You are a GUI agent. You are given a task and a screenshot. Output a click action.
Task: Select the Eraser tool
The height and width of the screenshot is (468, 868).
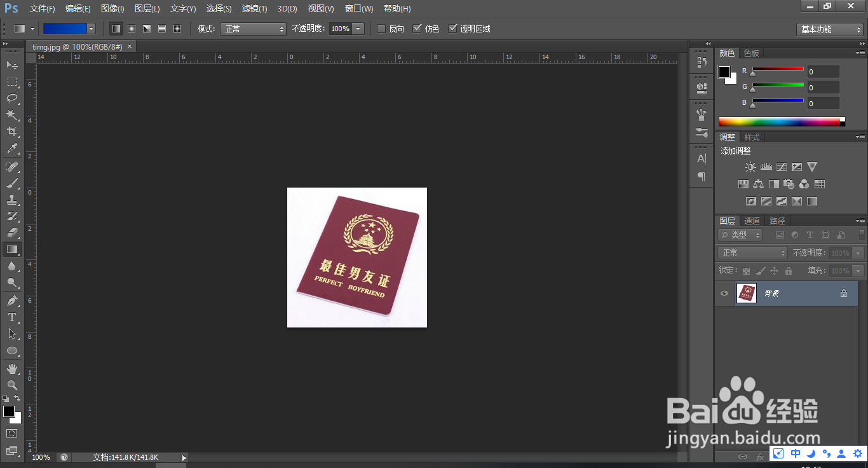[x=12, y=233]
